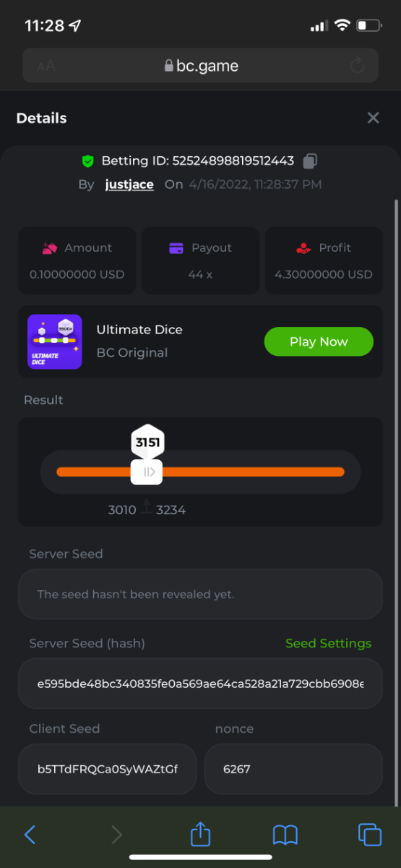Select the Client Seed field
Screen dimensions: 401x868
(107, 769)
